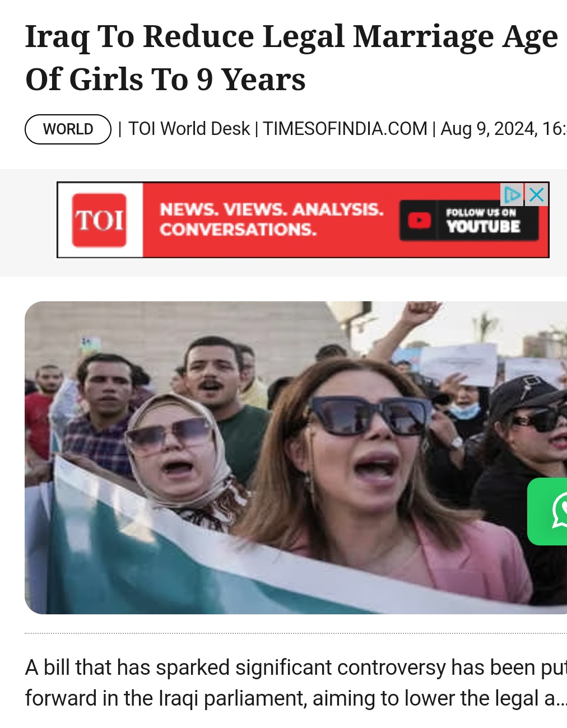Click the red YouTube play icon
This screenshot has width=567, height=728.
[419, 221]
